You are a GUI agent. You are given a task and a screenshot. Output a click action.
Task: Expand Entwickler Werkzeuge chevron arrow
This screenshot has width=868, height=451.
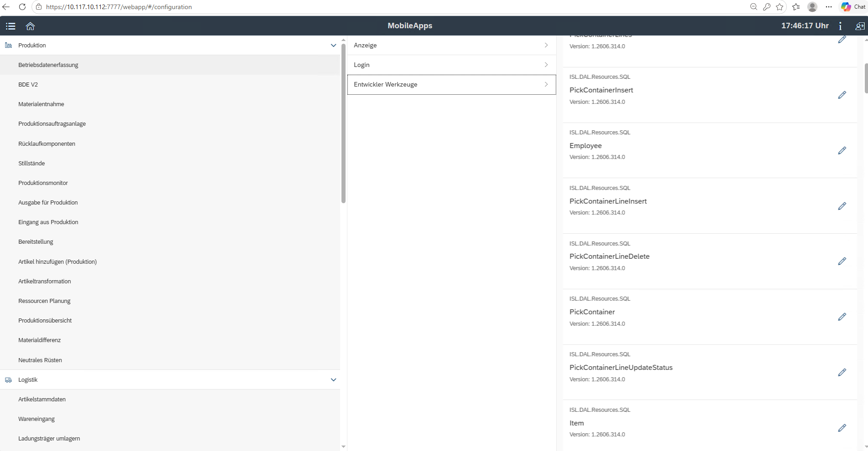click(546, 84)
